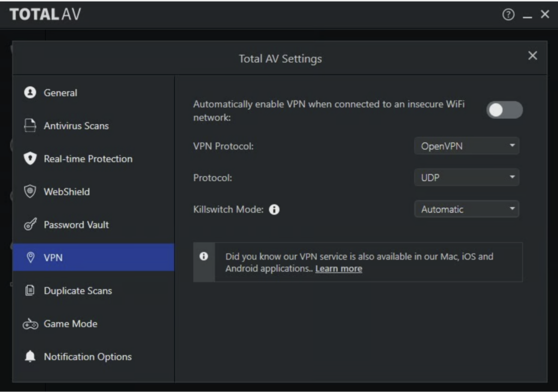Open the Protocol UDP dropdown

[466, 177]
